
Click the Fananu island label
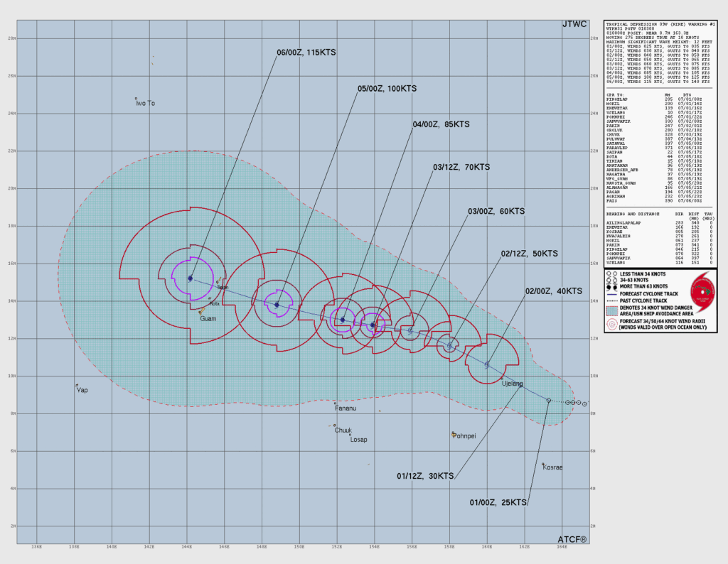coord(346,408)
